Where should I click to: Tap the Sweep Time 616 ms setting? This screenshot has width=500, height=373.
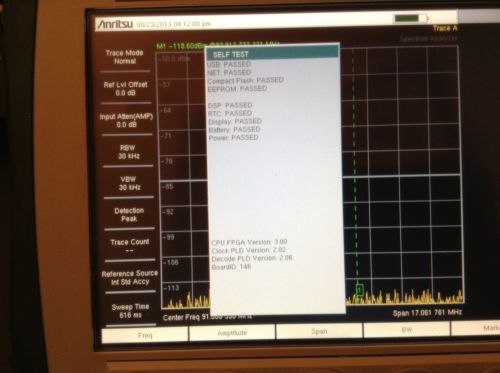[x=130, y=311]
